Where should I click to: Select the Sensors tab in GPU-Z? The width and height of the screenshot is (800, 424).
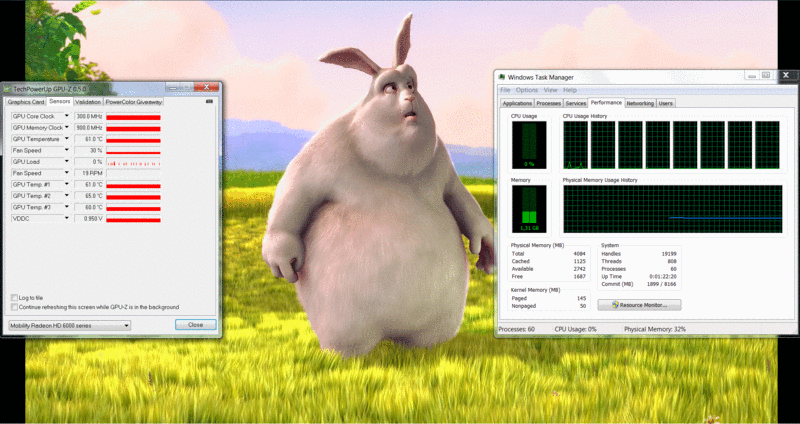click(x=60, y=102)
